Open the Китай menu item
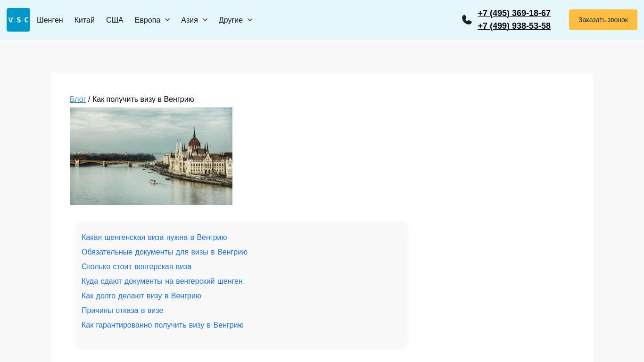The image size is (644, 362). (84, 20)
